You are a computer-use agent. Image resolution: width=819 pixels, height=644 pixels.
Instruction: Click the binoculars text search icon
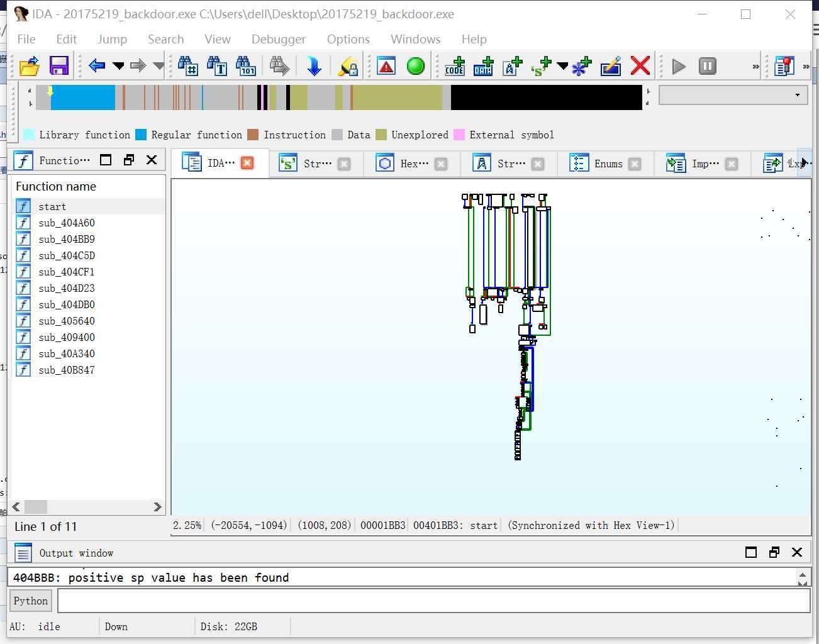point(217,65)
